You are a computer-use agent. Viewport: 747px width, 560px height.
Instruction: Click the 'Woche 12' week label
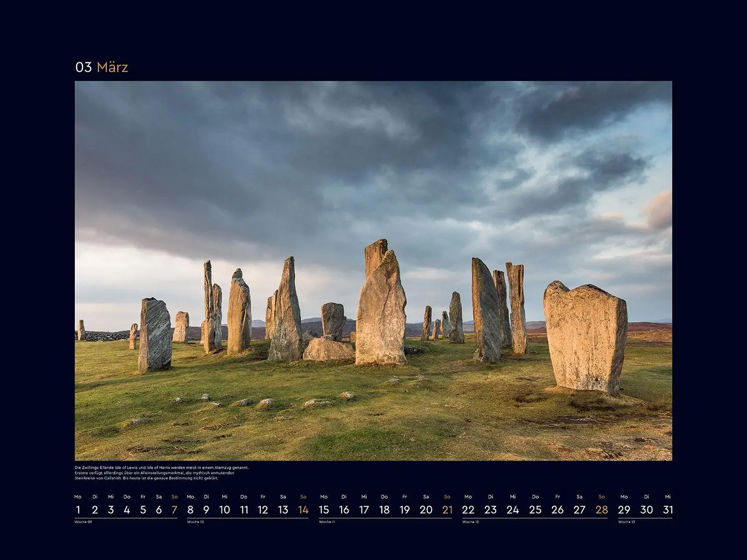tap(471, 522)
